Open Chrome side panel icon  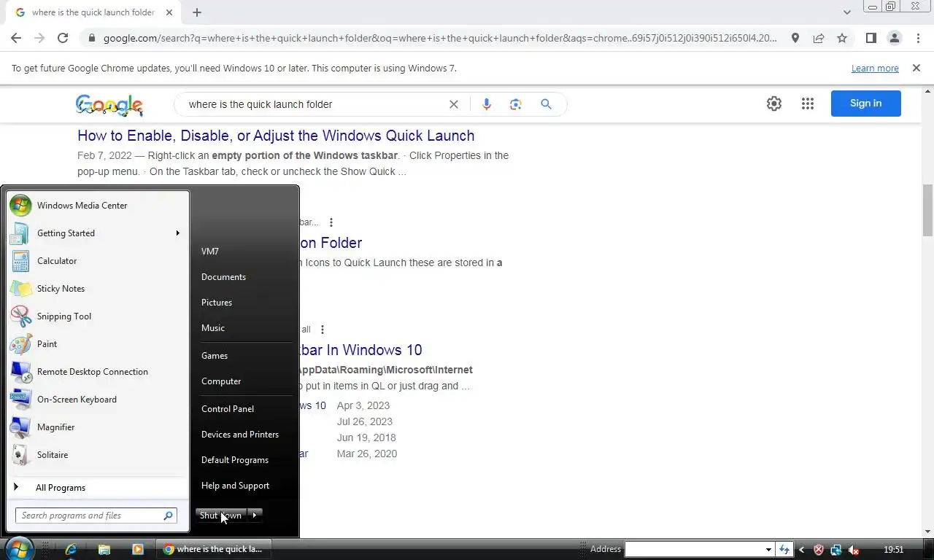click(871, 38)
